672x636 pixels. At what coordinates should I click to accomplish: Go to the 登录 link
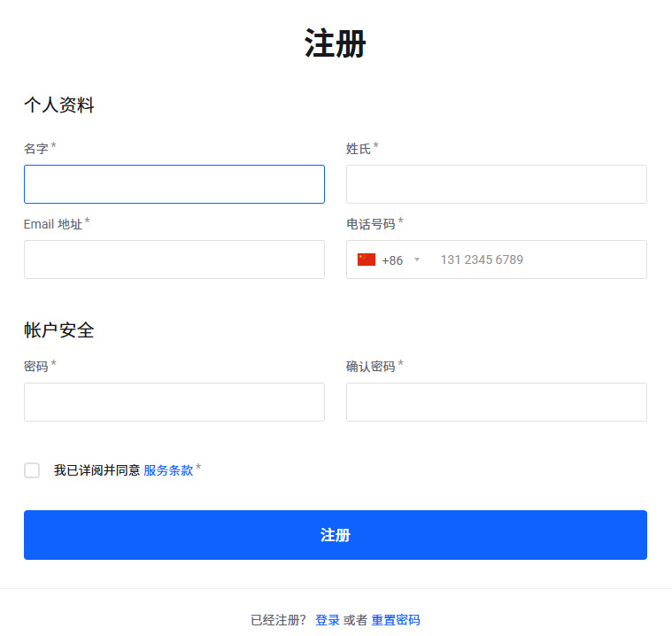(328, 620)
